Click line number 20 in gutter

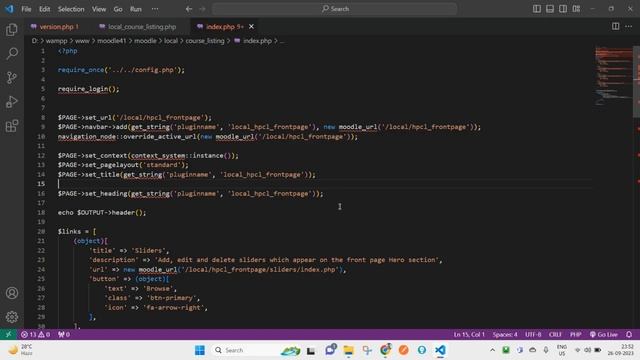pyautogui.click(x=41, y=231)
